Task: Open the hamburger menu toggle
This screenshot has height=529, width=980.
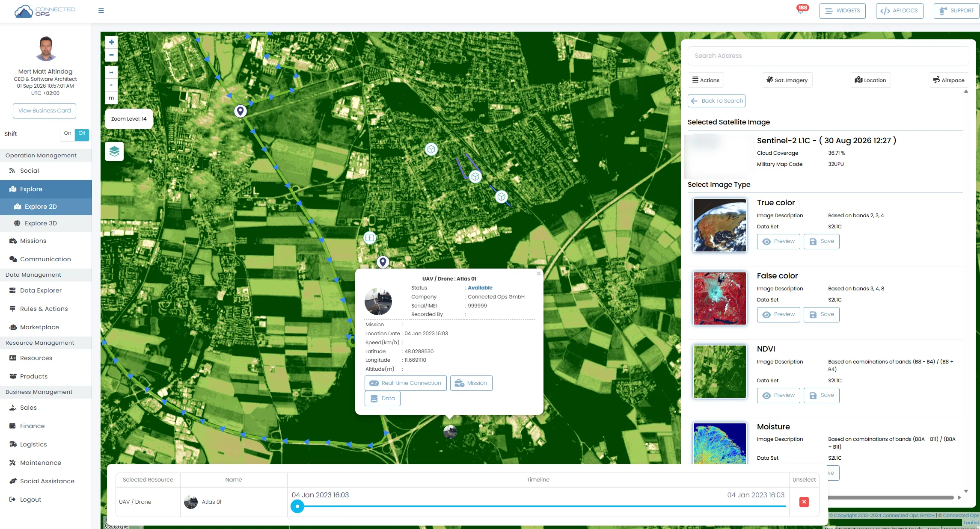Action: (101, 11)
